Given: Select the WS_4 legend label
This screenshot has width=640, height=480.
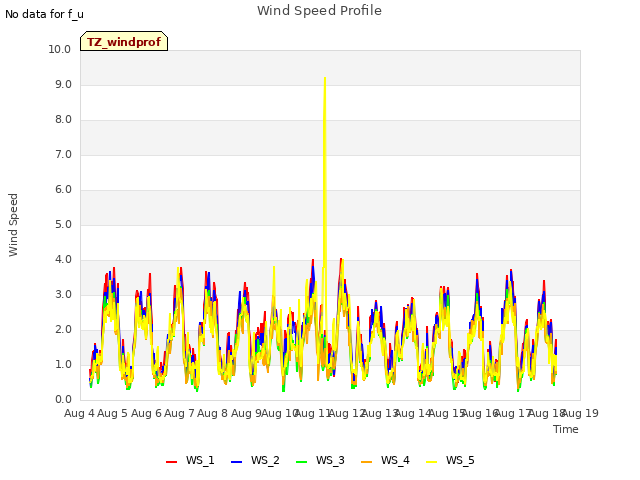Looking at the screenshot, I should click(x=395, y=460).
